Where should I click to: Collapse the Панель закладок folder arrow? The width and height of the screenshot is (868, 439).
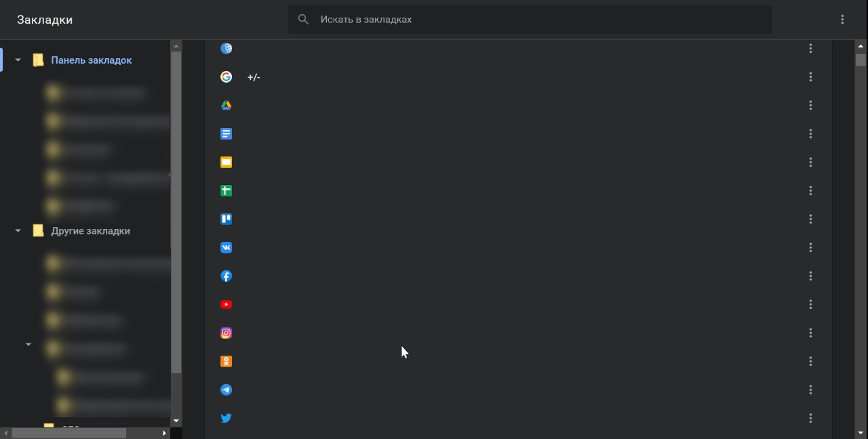point(18,60)
